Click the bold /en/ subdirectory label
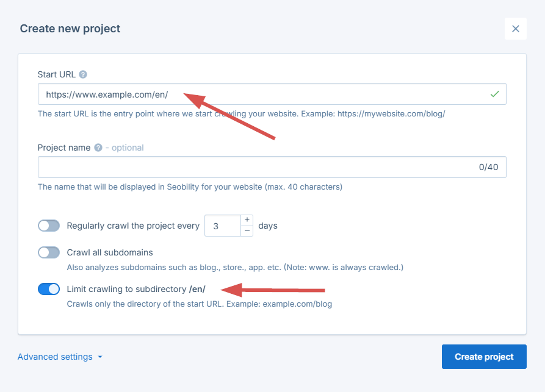The width and height of the screenshot is (545, 392). click(198, 288)
